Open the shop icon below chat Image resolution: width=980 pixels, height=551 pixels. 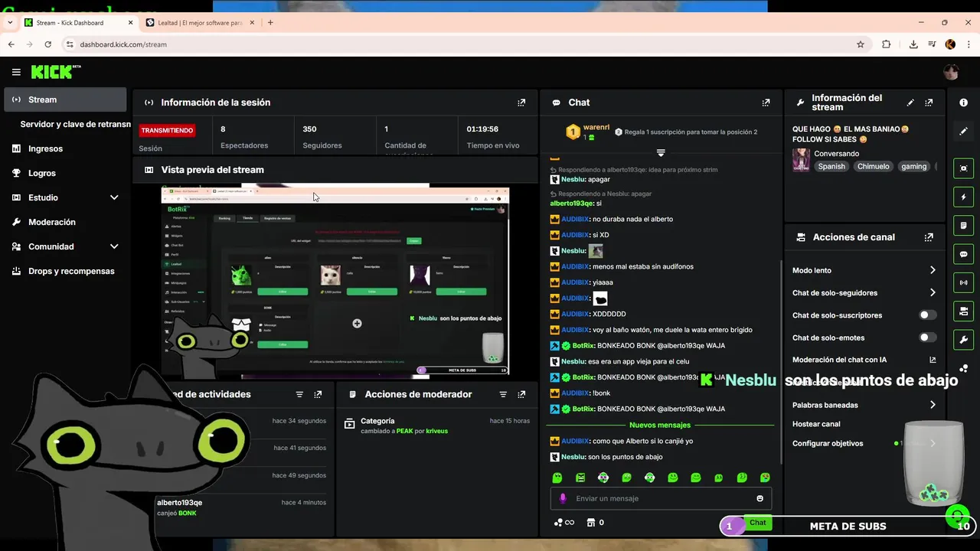click(x=590, y=523)
